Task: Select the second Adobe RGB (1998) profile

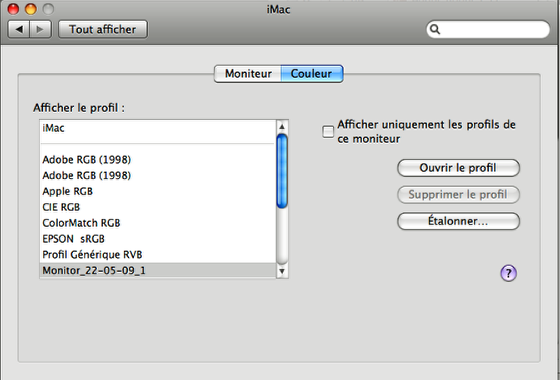Action: 158,175
